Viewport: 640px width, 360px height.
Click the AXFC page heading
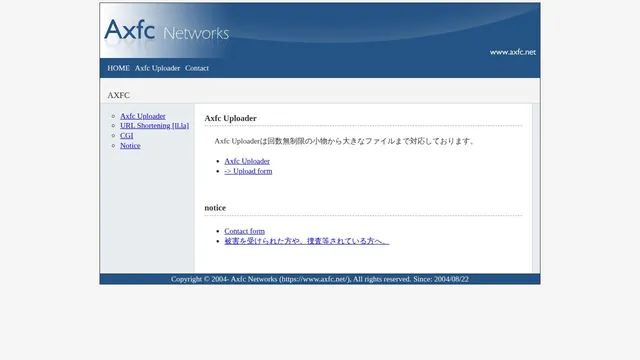click(119, 95)
